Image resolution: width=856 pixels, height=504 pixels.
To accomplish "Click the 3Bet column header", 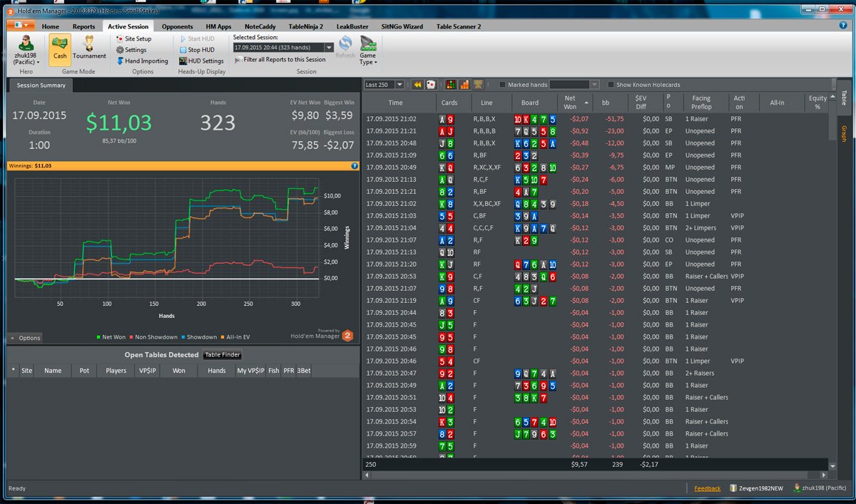I will (304, 371).
